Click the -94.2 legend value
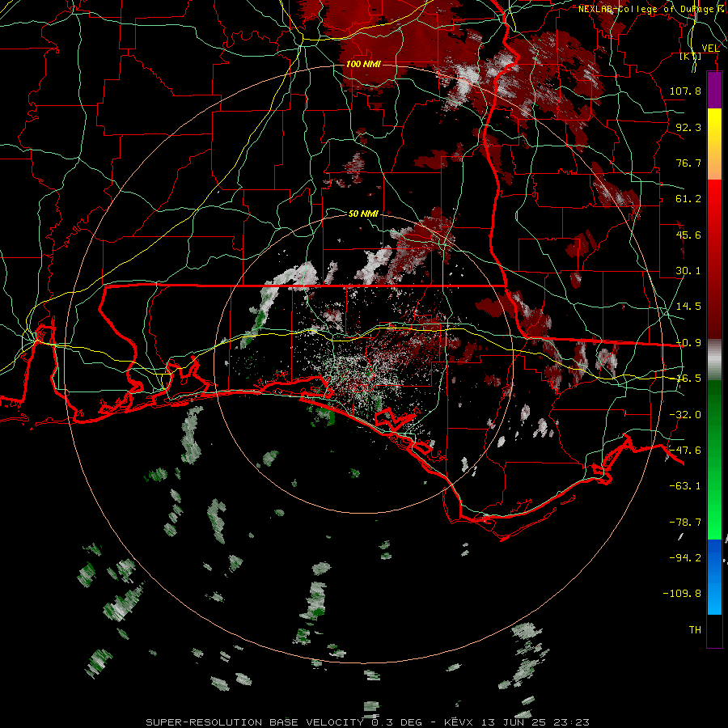Image resolution: width=728 pixels, height=728 pixels. coord(685,558)
